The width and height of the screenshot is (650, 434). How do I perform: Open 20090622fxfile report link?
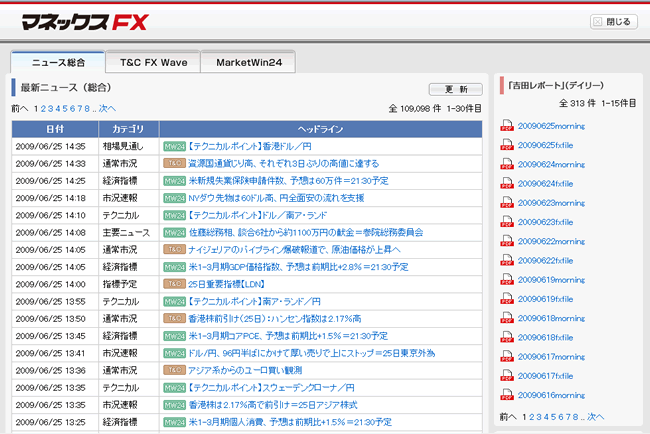(x=546, y=261)
